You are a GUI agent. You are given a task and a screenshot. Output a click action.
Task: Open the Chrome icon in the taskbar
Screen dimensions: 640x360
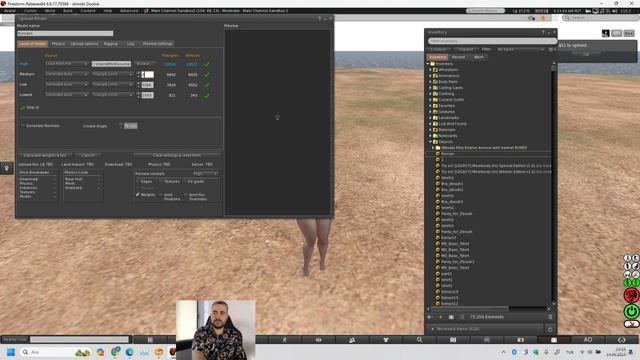(x=116, y=351)
